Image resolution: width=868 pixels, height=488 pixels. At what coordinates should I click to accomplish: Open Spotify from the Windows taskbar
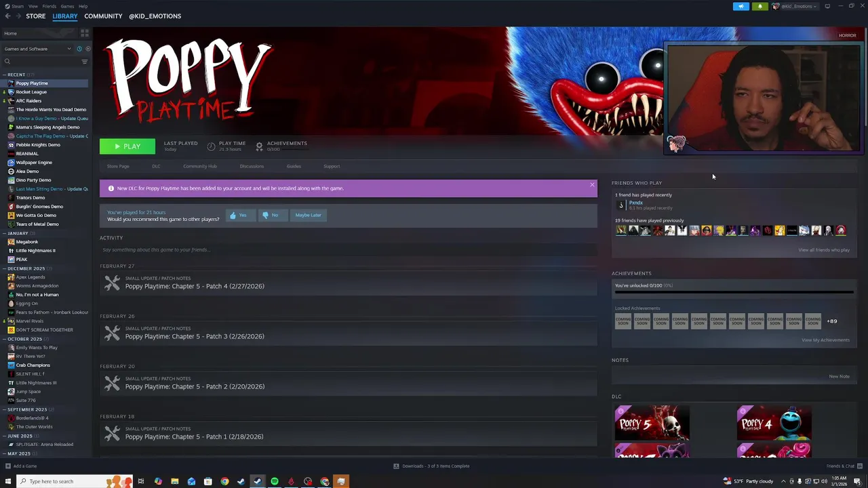(x=274, y=481)
